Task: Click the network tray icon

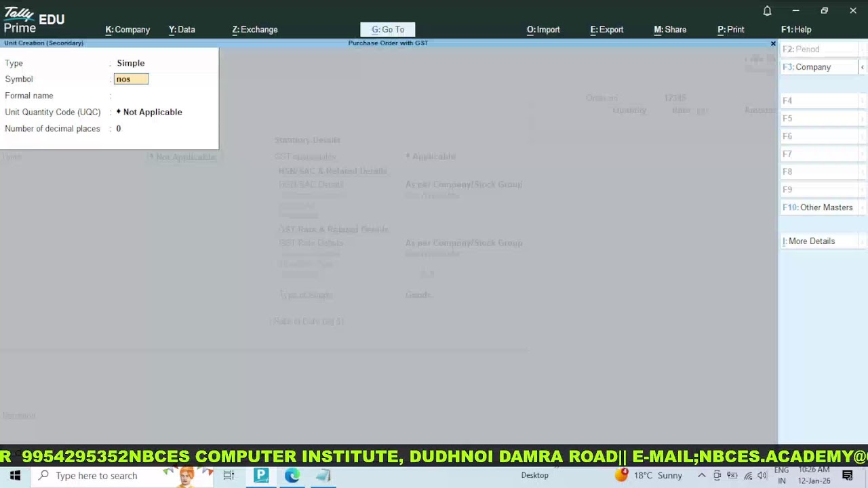Action: [x=748, y=476]
